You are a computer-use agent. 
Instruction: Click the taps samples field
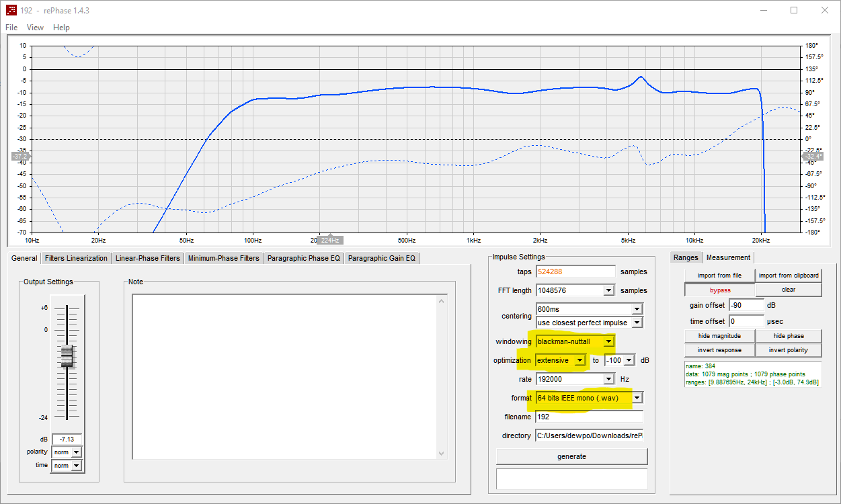[575, 271]
